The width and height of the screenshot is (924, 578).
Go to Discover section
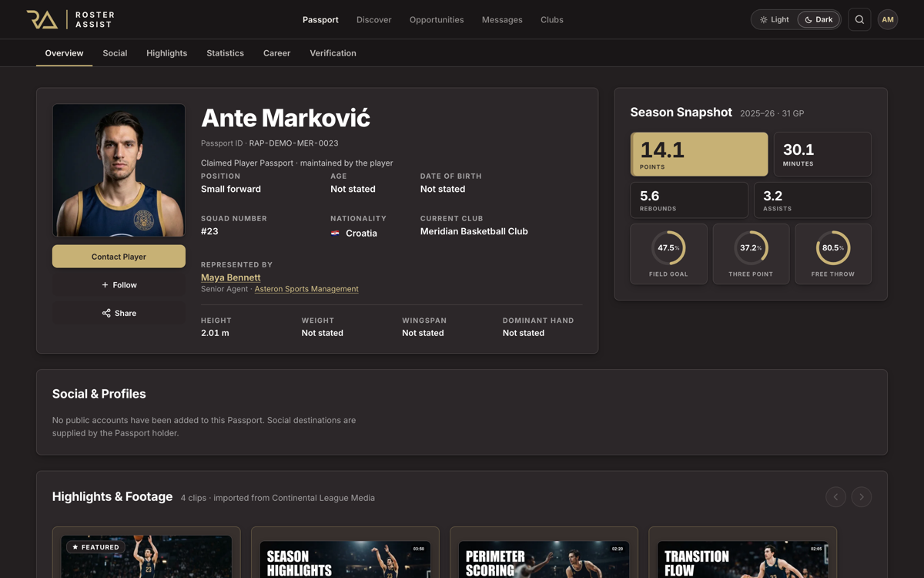(x=373, y=19)
